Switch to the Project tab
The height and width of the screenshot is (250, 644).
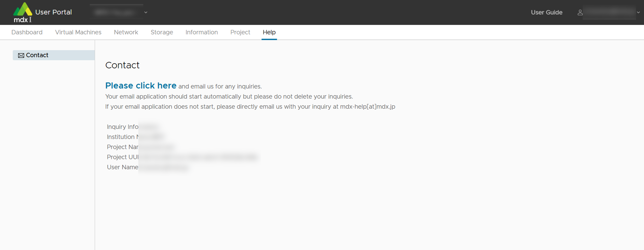[x=240, y=32]
